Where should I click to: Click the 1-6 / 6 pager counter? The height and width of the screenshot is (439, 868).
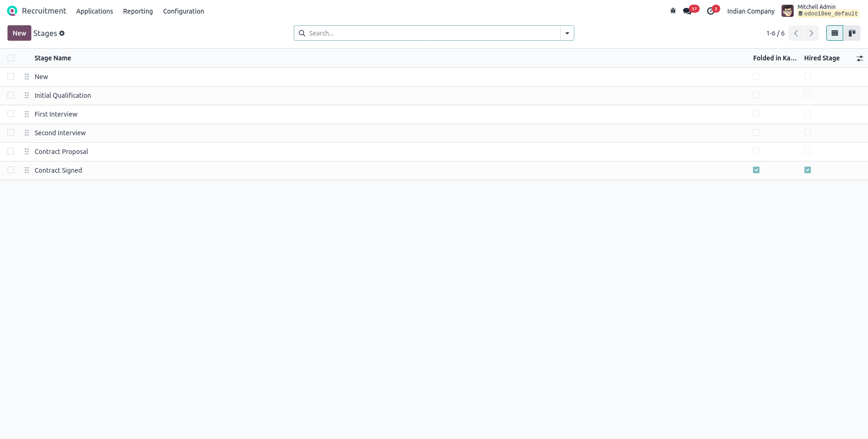[775, 33]
